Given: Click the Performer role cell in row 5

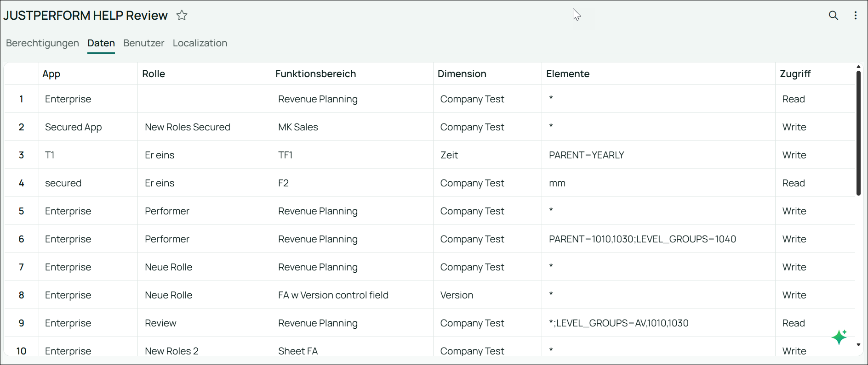Looking at the screenshot, I should tap(204, 211).
